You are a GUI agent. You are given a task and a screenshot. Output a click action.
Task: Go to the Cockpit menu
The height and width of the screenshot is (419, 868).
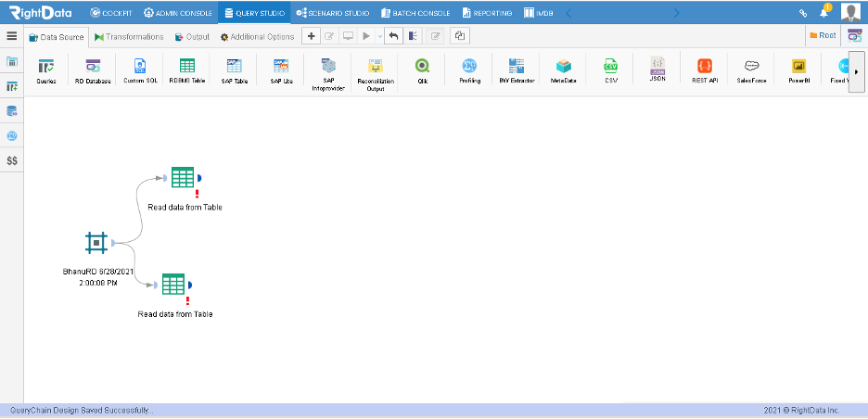[111, 13]
